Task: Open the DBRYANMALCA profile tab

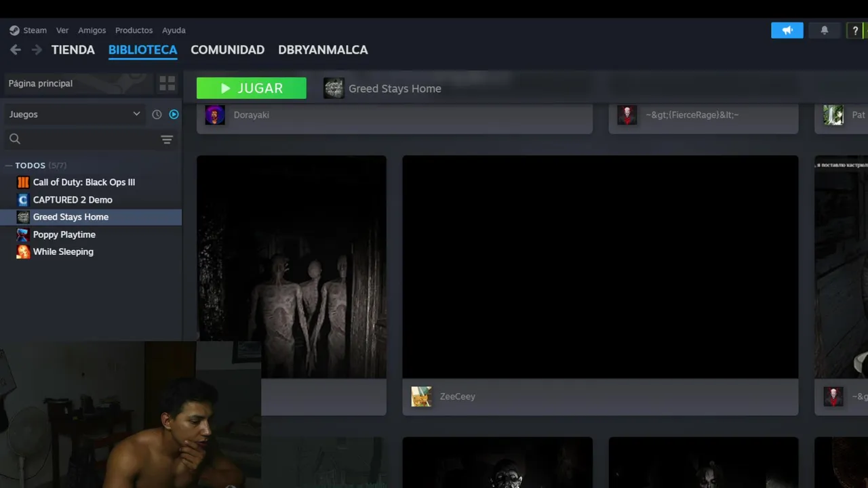Action: (x=323, y=50)
